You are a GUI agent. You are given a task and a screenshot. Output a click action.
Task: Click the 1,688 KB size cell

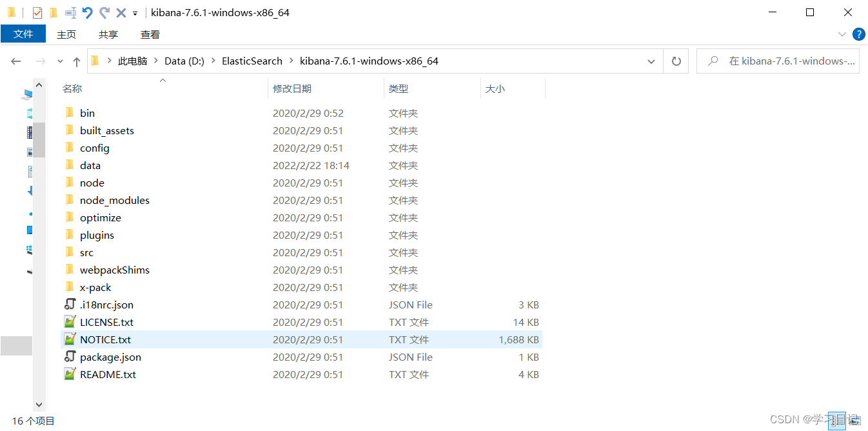pyautogui.click(x=518, y=339)
